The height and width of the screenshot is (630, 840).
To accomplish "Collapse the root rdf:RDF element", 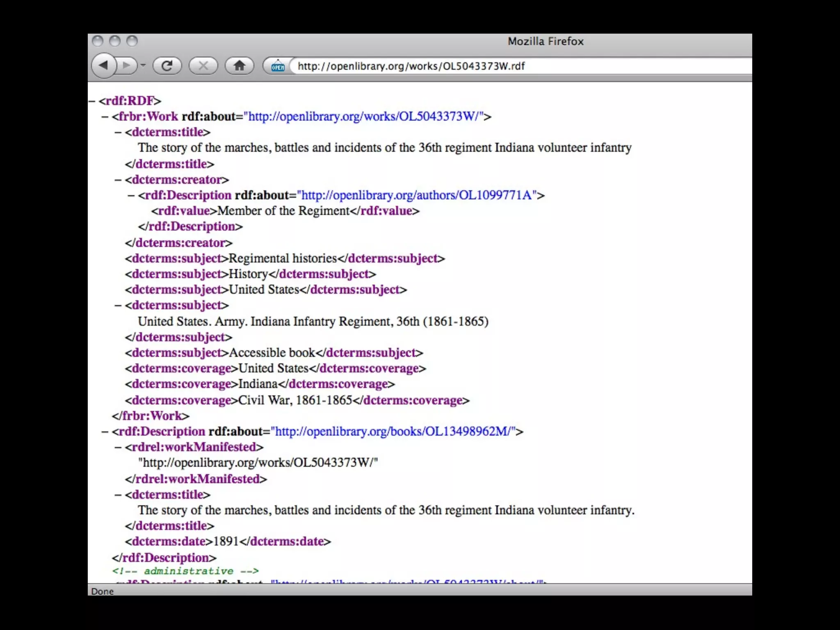I will 92,101.
